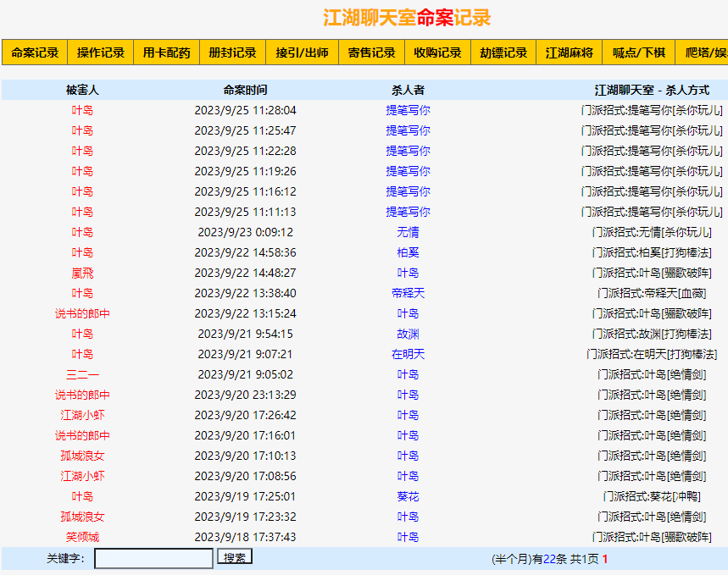Click text 门派招式:故渊[打狗棒法]
Screen dimensions: 728x575
tap(652, 334)
